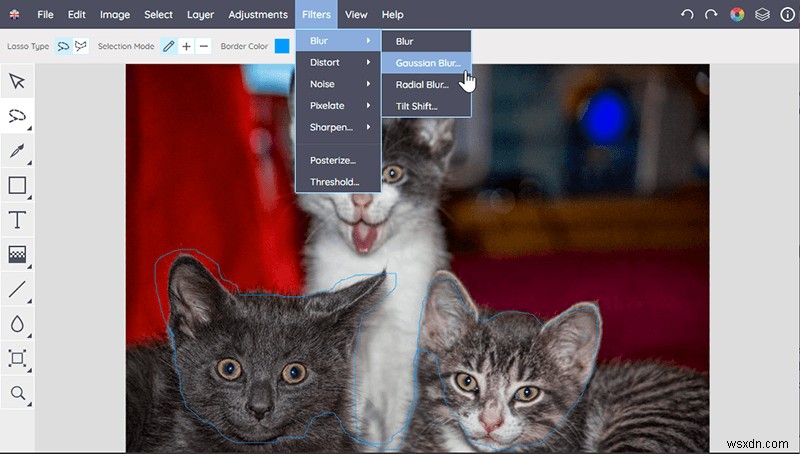Choose polygonal lasso type
The width and height of the screenshot is (800, 454).
click(x=81, y=46)
